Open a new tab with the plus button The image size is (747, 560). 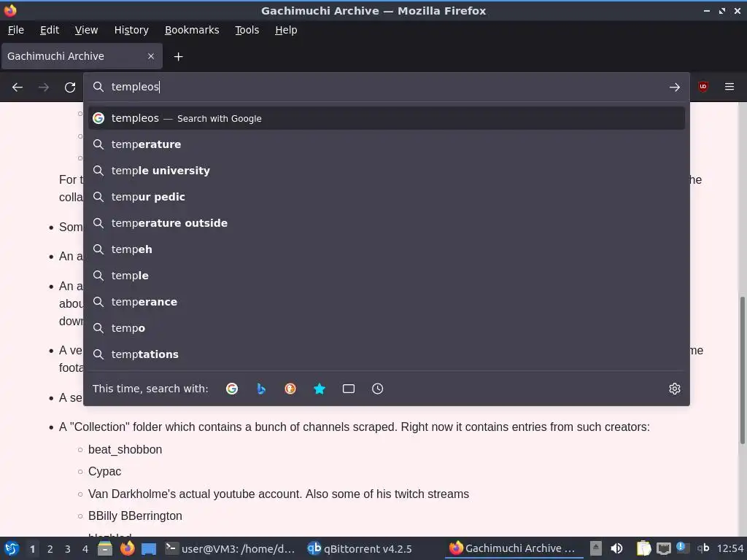click(178, 57)
